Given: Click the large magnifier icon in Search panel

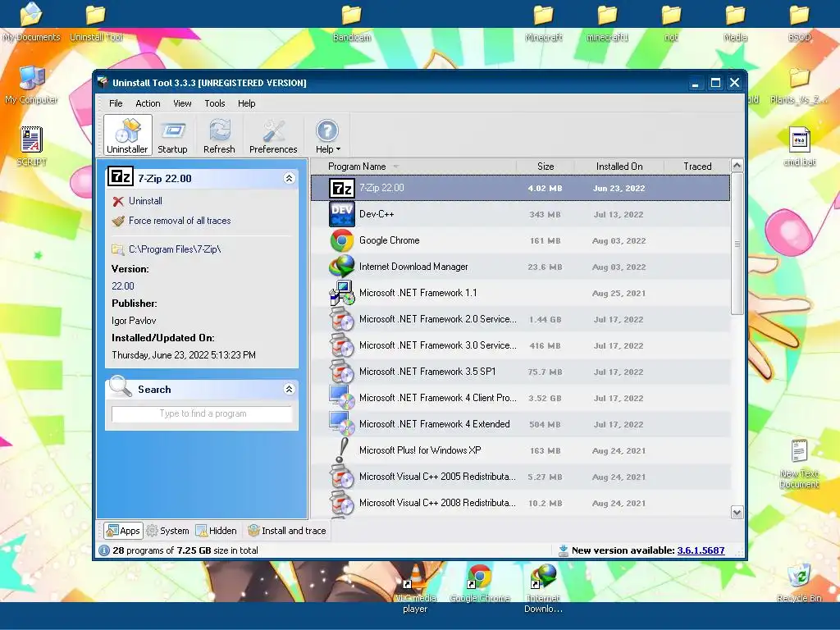Looking at the screenshot, I should (x=120, y=386).
